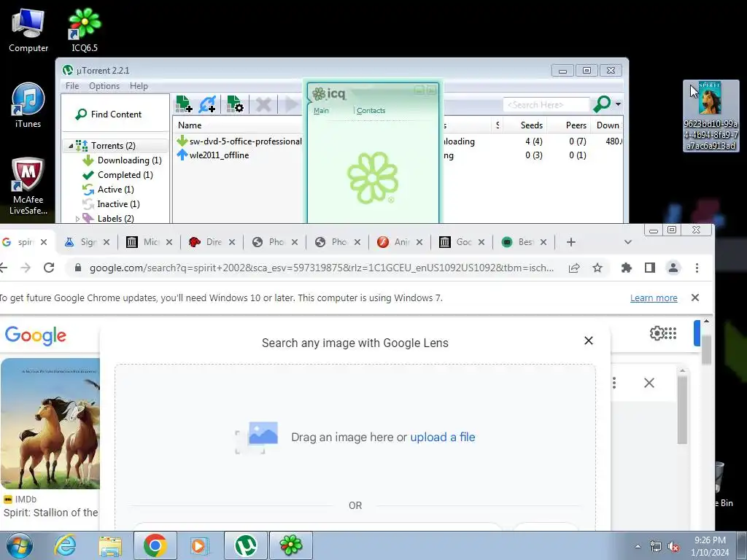Open the ICQ6.5 desktop shortcut
The width and height of the screenshot is (747, 560).
point(85,29)
